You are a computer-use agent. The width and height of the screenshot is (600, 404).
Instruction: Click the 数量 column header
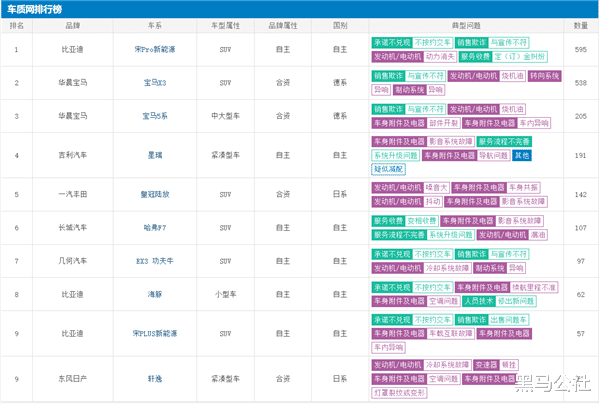(581, 25)
